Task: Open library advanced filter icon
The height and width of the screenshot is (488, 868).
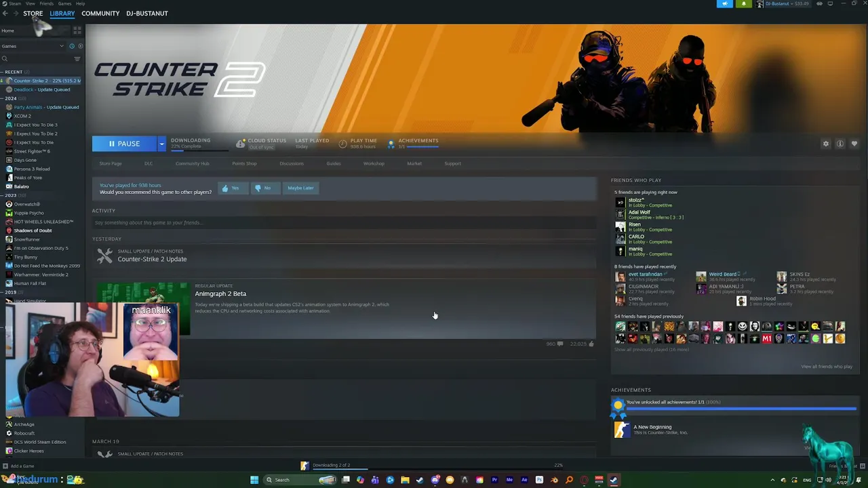Action: (77, 59)
